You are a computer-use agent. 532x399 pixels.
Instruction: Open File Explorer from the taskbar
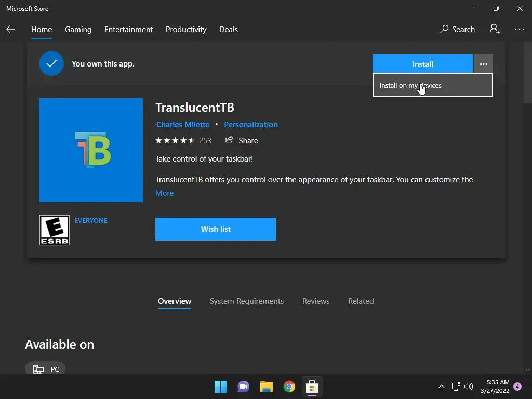[x=267, y=387]
